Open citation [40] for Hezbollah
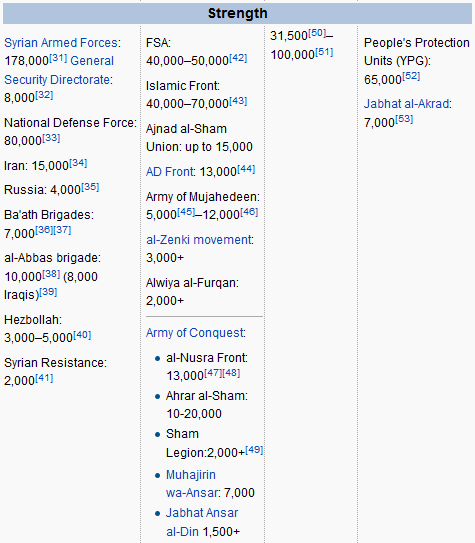The height and width of the screenshot is (543, 475). (82, 335)
